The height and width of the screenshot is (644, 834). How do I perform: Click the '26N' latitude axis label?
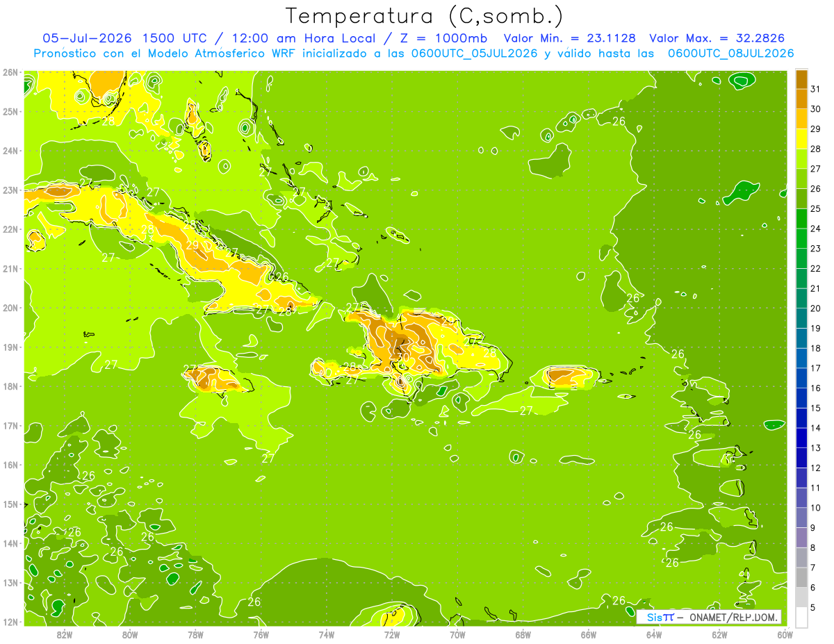(x=10, y=72)
